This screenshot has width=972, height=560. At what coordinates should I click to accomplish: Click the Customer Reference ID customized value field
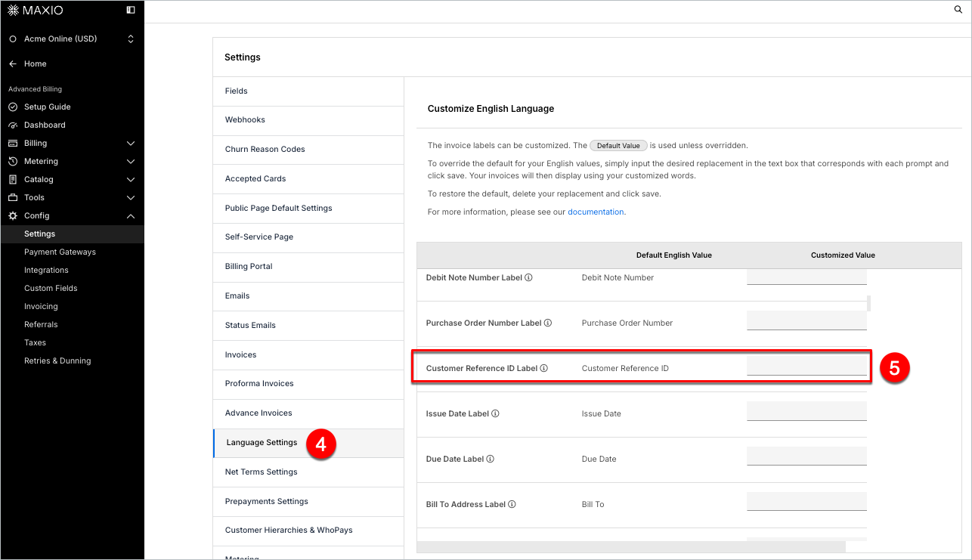coord(806,366)
